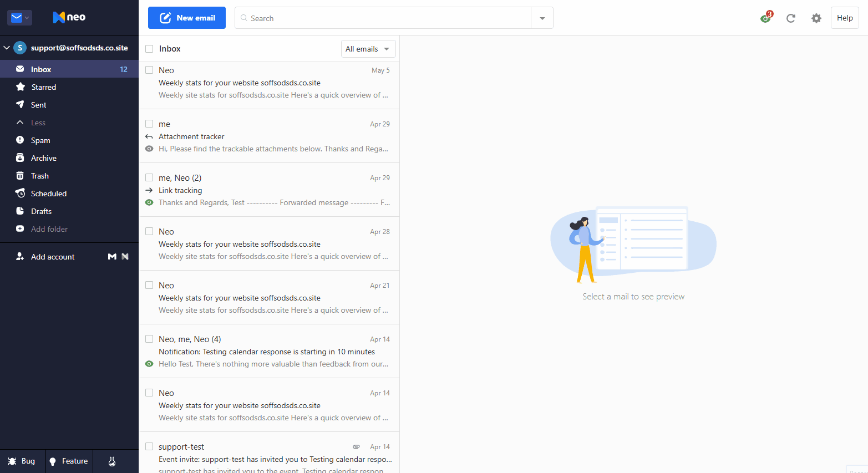Expand the search options dropdown arrow
Image resolution: width=868 pixels, height=473 pixels.
(x=542, y=18)
